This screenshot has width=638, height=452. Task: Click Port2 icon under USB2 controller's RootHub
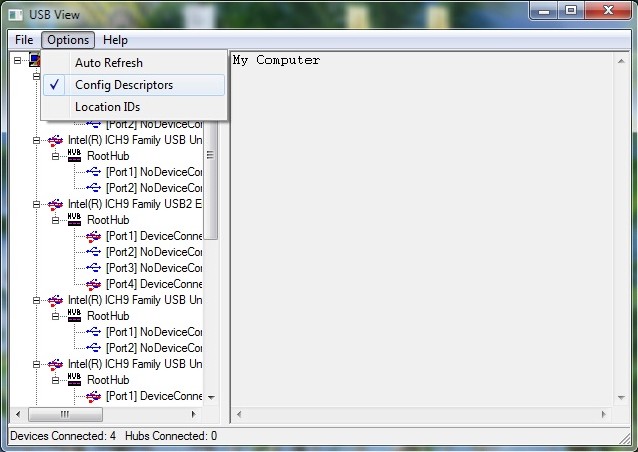point(94,252)
